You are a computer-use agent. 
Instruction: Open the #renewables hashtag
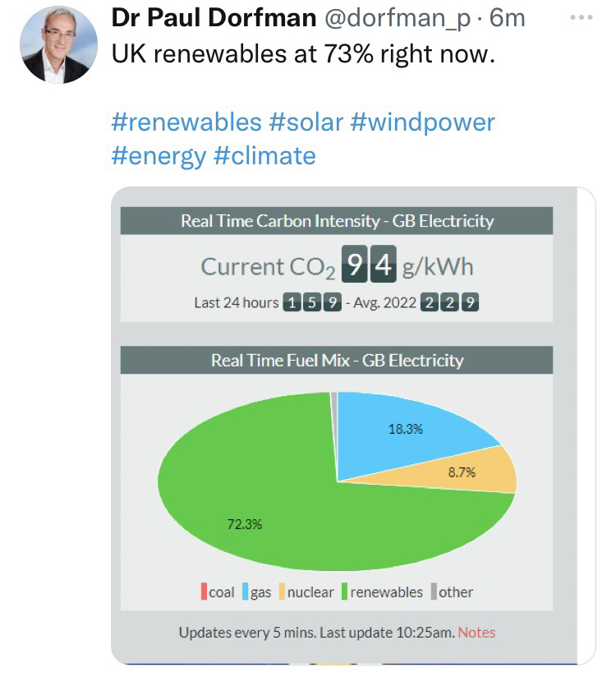pos(186,122)
